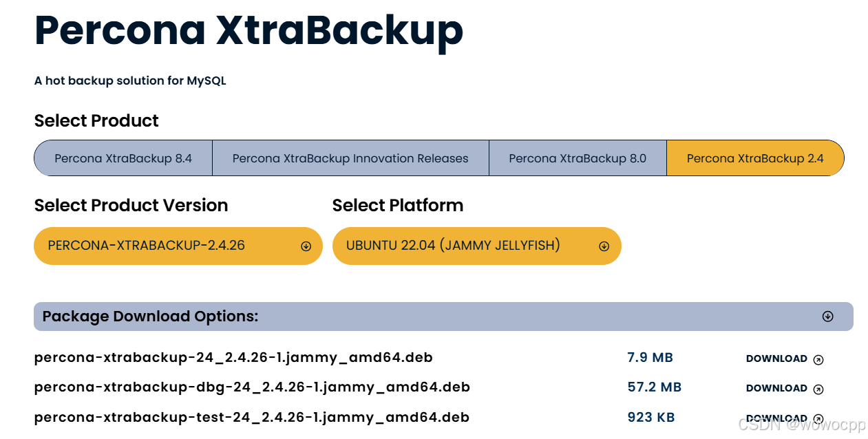Click the Select Product Version heading
The image size is (868, 439).
pos(131,206)
